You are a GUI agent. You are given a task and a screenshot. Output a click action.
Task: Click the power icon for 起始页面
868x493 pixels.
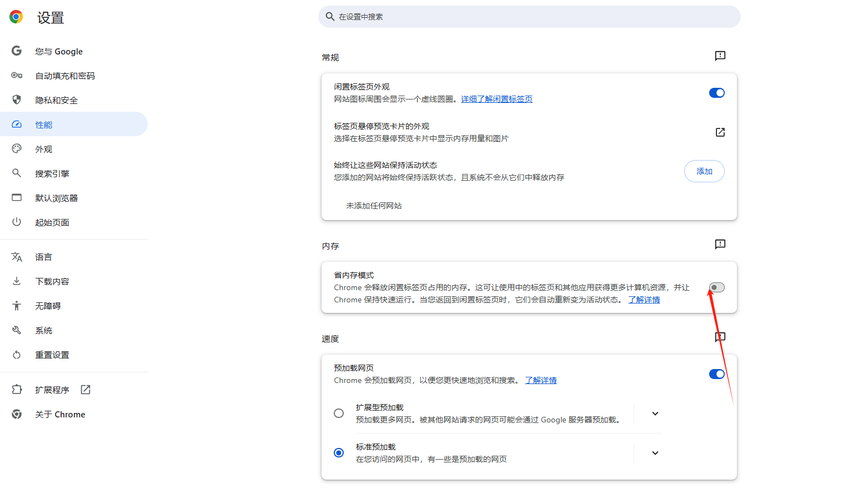pyautogui.click(x=17, y=222)
